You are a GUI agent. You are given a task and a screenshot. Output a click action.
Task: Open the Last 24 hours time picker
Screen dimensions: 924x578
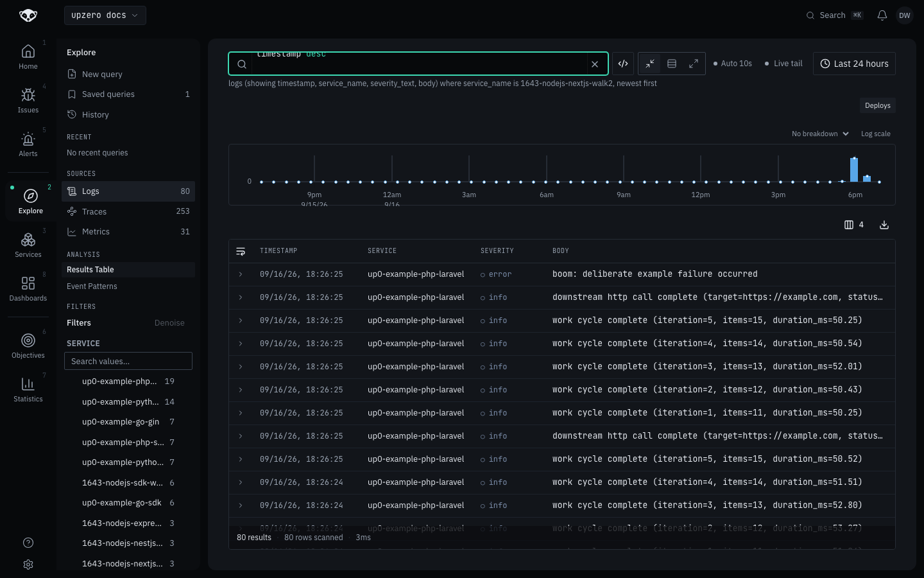[854, 64]
